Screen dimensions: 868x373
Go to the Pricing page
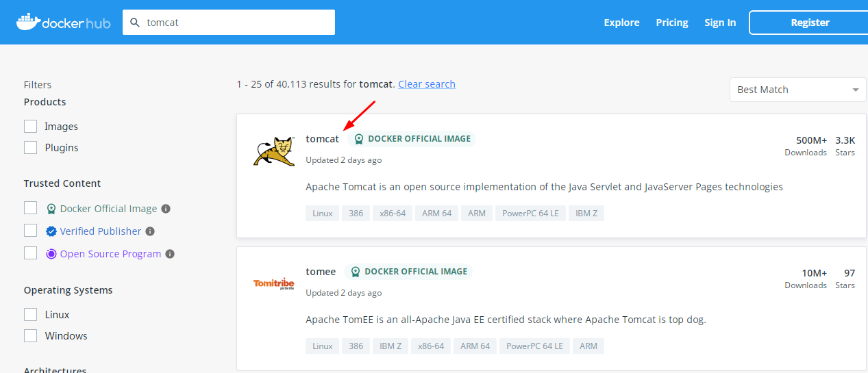coord(671,23)
